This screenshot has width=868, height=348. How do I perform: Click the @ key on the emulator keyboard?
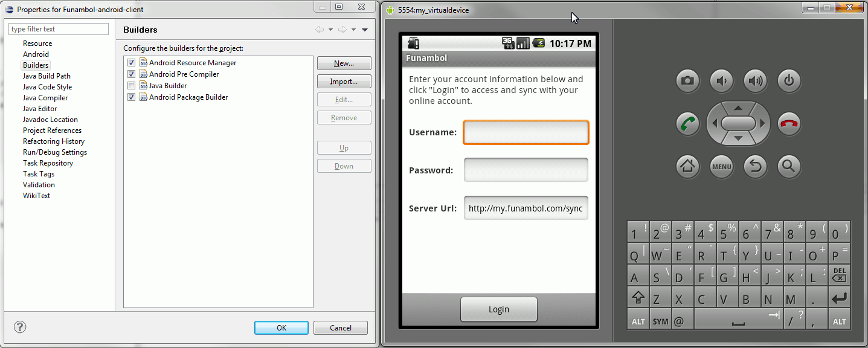(683, 320)
